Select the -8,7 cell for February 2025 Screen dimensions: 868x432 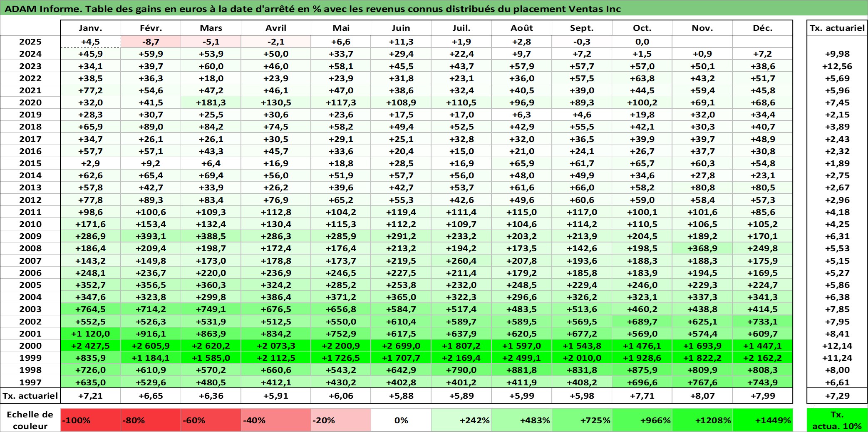[151, 42]
